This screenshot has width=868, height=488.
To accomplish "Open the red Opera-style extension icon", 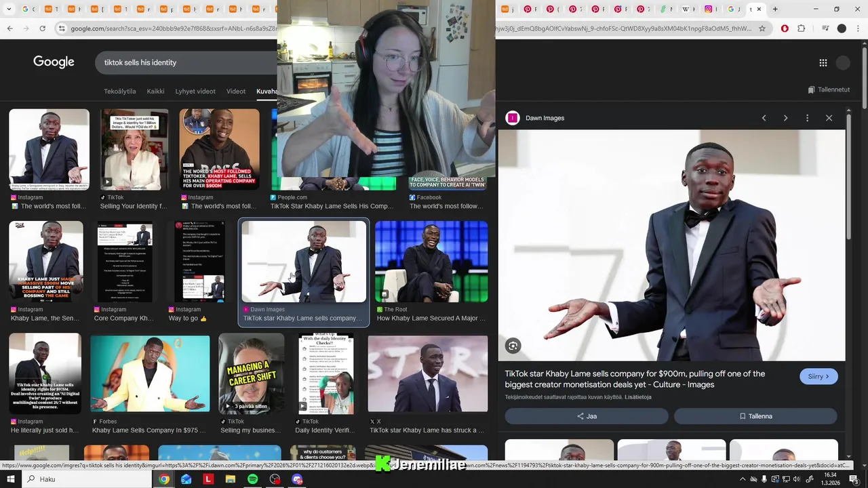I will tap(785, 28).
